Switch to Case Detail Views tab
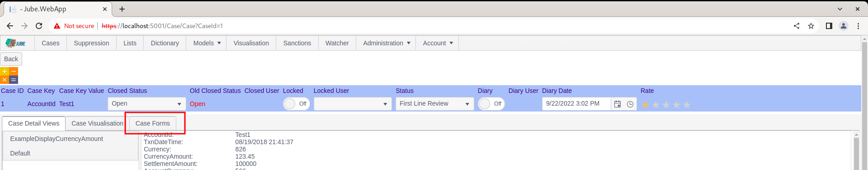The image size is (868, 170). point(33,123)
